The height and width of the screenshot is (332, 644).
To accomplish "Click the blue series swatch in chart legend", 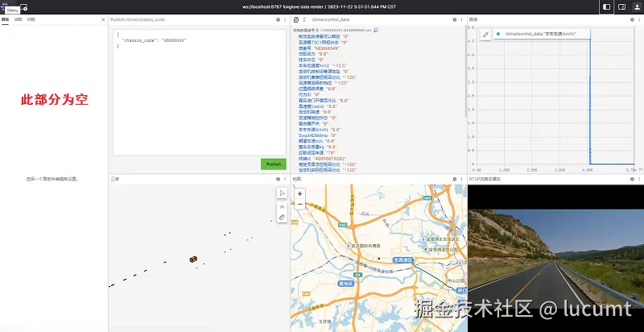I will pos(498,34).
